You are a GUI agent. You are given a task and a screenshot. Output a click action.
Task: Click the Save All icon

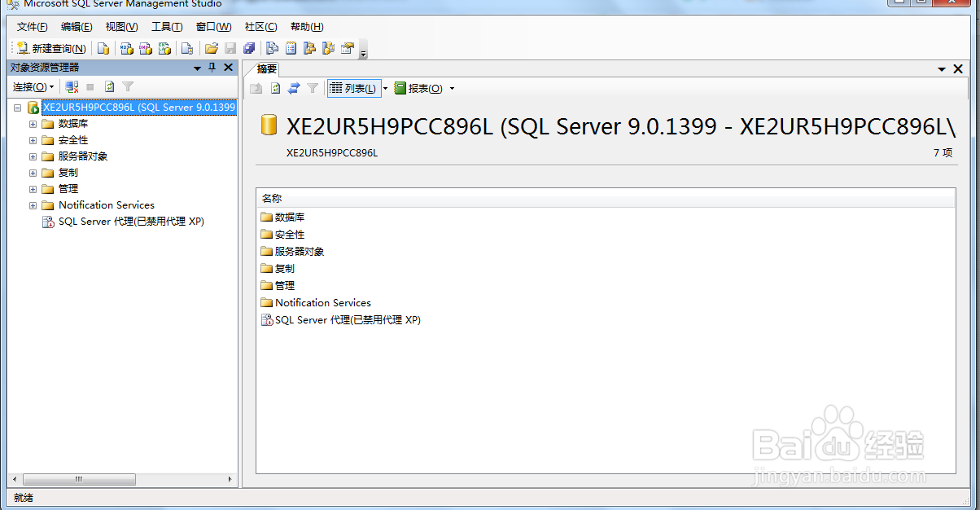click(249, 49)
